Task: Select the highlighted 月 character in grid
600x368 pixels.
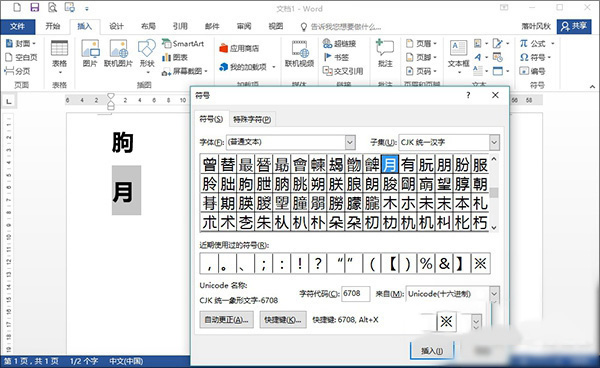Action: (x=390, y=164)
